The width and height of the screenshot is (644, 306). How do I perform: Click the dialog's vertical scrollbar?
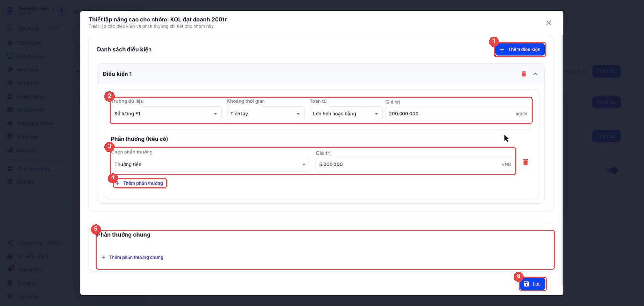tap(562, 160)
